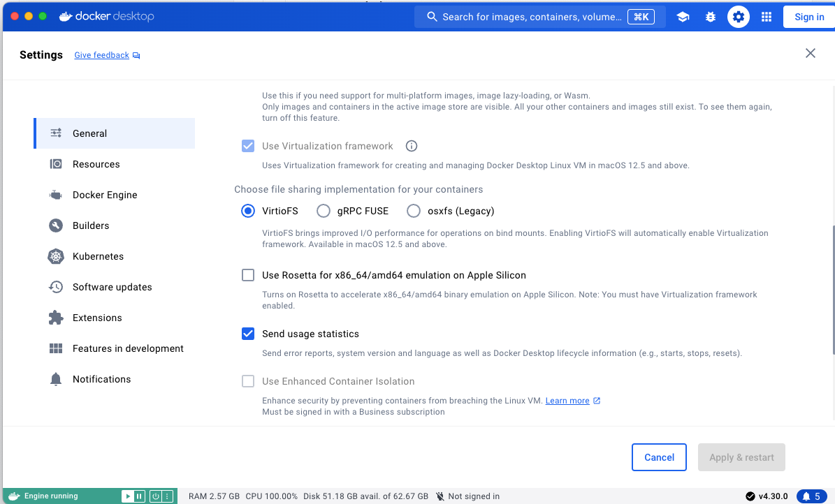Open the Docker Engine settings tab
835x504 pixels.
click(x=115, y=195)
